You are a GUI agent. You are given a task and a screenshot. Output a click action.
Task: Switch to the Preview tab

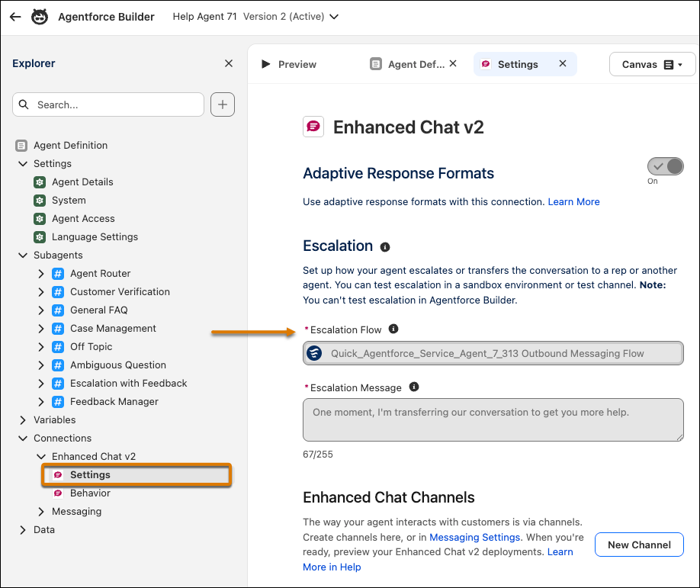(289, 64)
